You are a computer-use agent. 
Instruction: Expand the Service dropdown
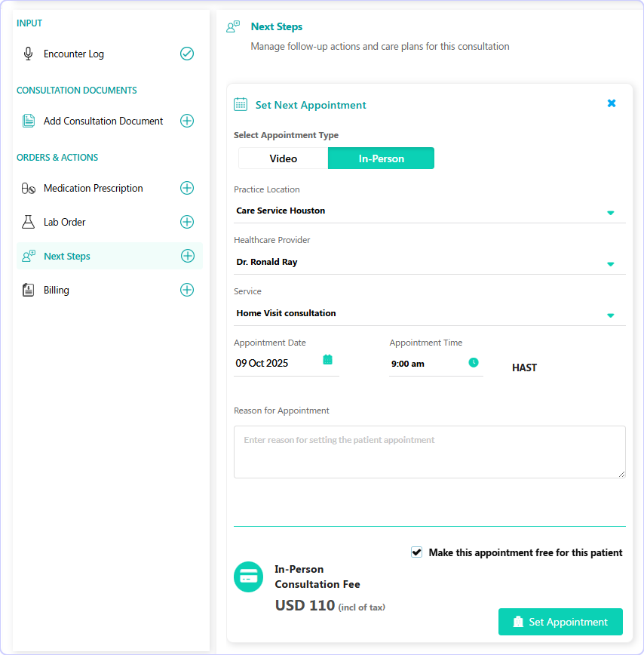click(430, 314)
